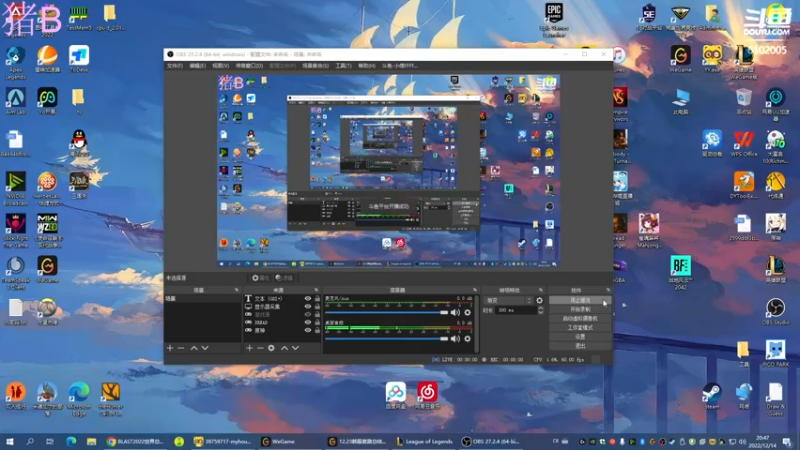The height and width of the screenshot is (450, 800).
Task: Open Microsoft Edge desktop shortcut
Action: [79, 399]
